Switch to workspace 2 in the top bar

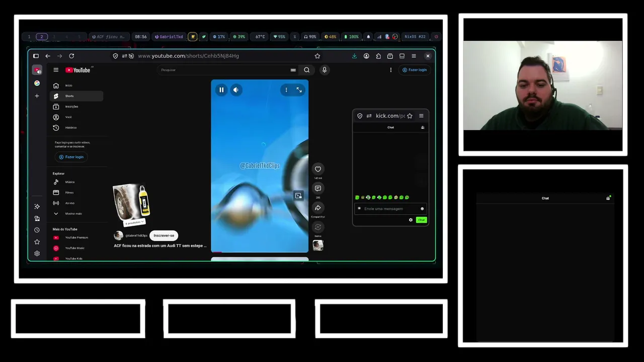[x=42, y=37]
